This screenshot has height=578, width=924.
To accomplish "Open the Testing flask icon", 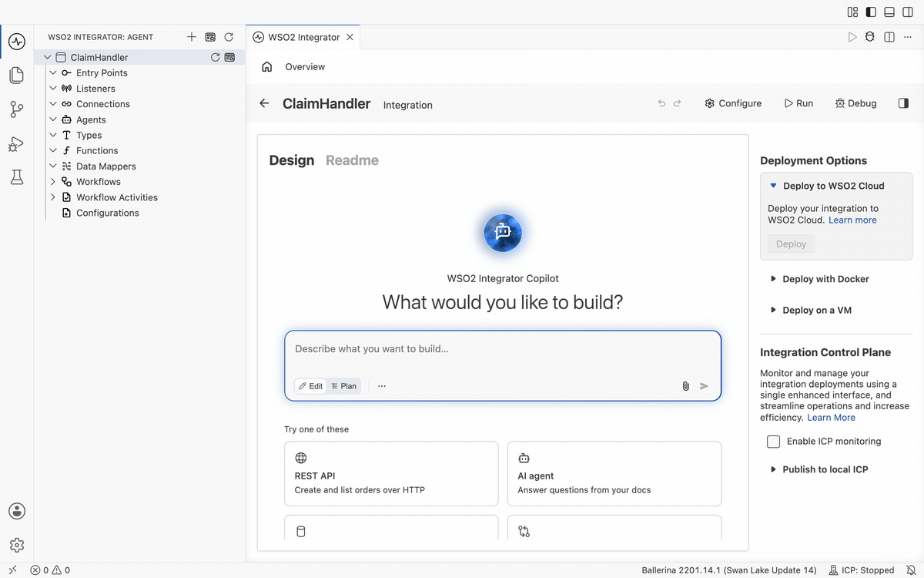I will tap(17, 177).
